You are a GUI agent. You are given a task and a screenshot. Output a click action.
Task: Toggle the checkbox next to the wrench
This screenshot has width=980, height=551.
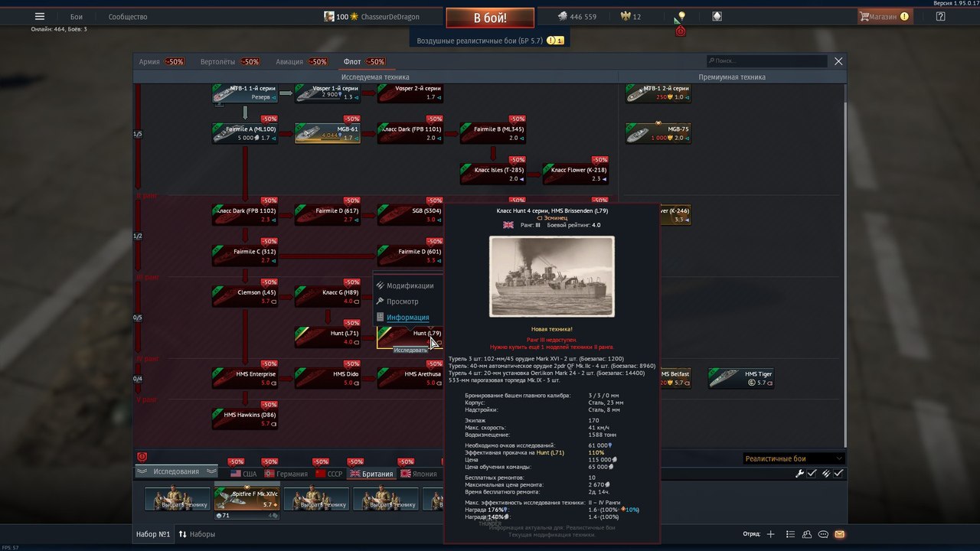[812, 474]
